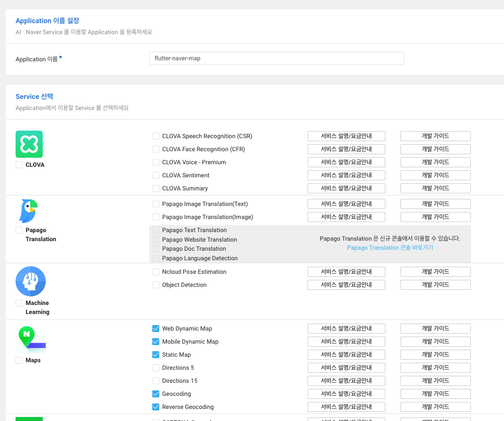Enable Object Detection checkbox
This screenshot has width=504, height=421.
[156, 285]
